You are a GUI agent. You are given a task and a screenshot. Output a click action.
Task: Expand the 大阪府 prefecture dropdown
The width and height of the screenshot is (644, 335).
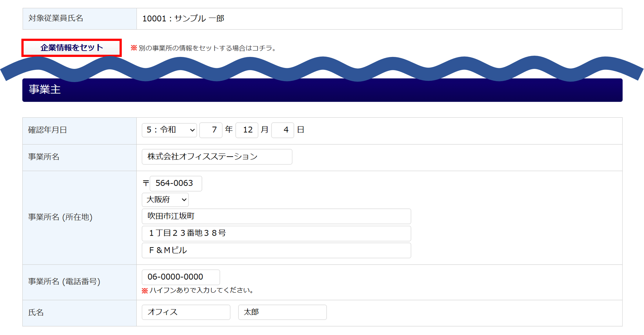165,200
